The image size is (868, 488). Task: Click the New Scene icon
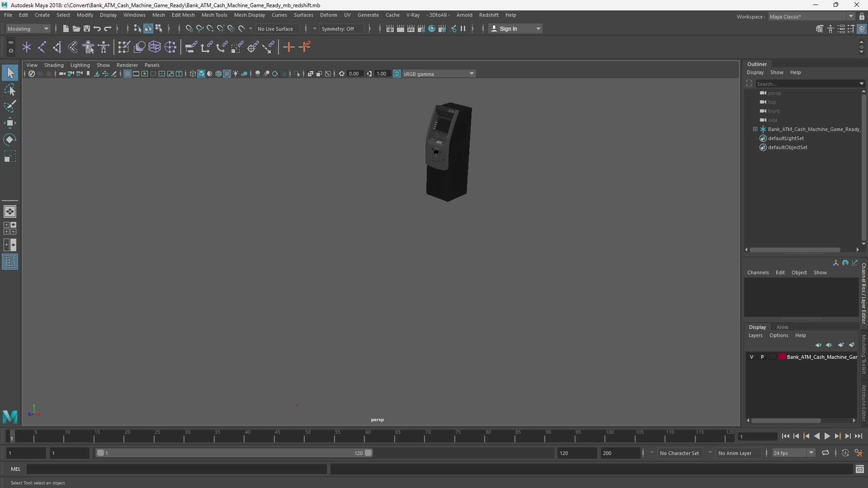(x=66, y=28)
